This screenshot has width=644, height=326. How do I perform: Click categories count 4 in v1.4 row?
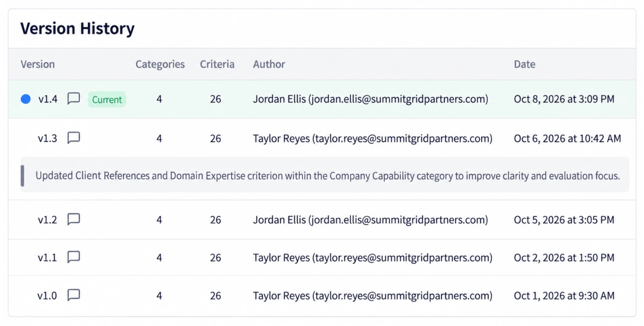[159, 99]
